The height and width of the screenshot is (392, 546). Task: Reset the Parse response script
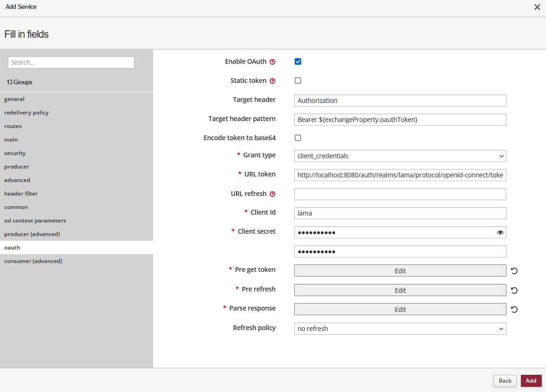(x=514, y=309)
